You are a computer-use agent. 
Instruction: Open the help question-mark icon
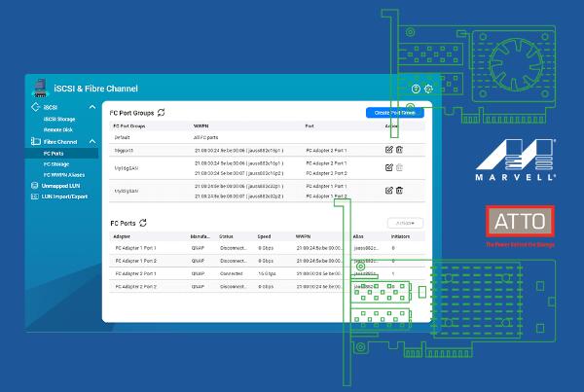click(x=416, y=89)
